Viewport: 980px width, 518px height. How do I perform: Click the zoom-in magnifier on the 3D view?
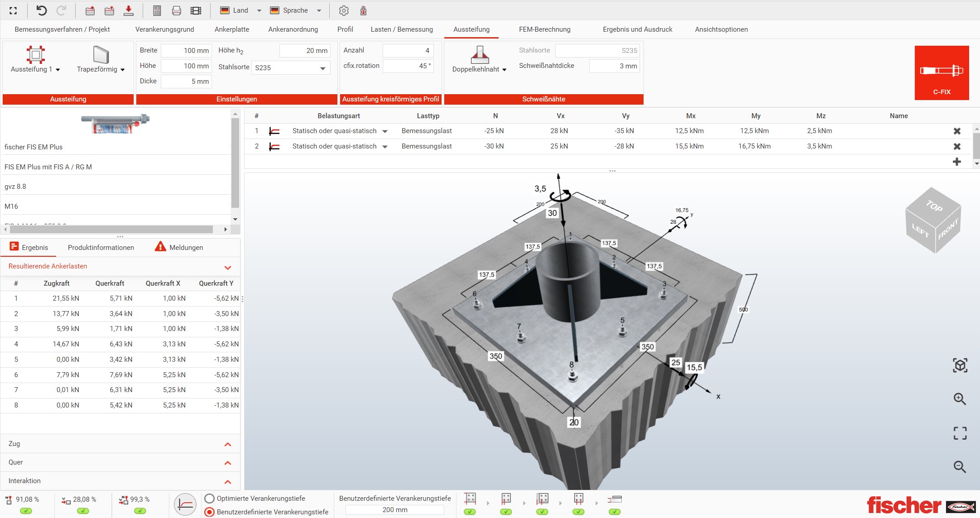click(x=960, y=399)
